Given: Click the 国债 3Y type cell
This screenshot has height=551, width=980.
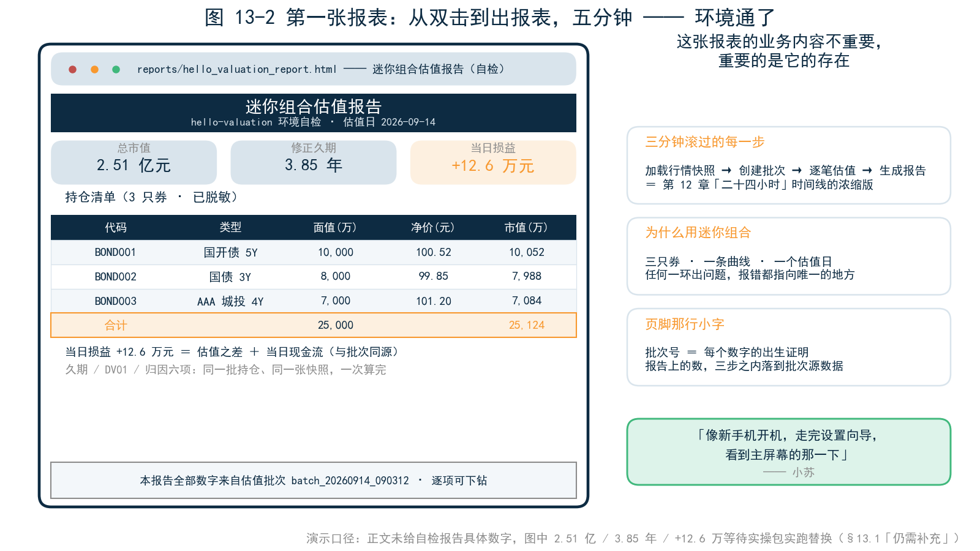Looking at the screenshot, I should point(230,277).
